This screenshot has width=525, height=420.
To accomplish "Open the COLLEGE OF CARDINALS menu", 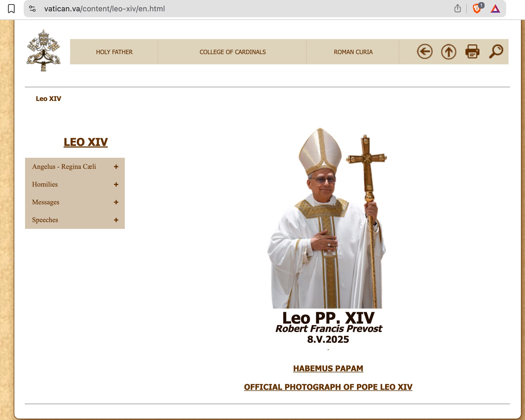I will [x=233, y=52].
